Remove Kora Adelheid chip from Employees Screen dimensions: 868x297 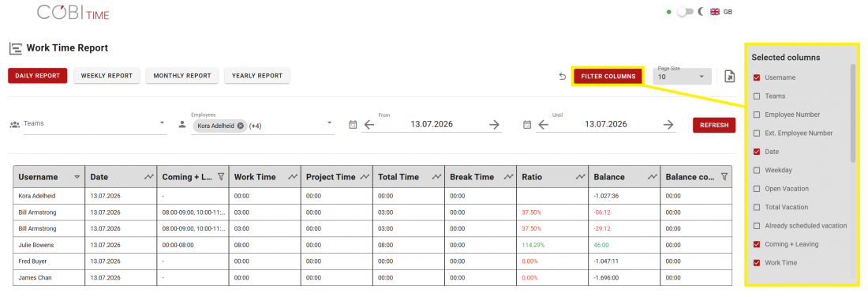click(x=240, y=126)
